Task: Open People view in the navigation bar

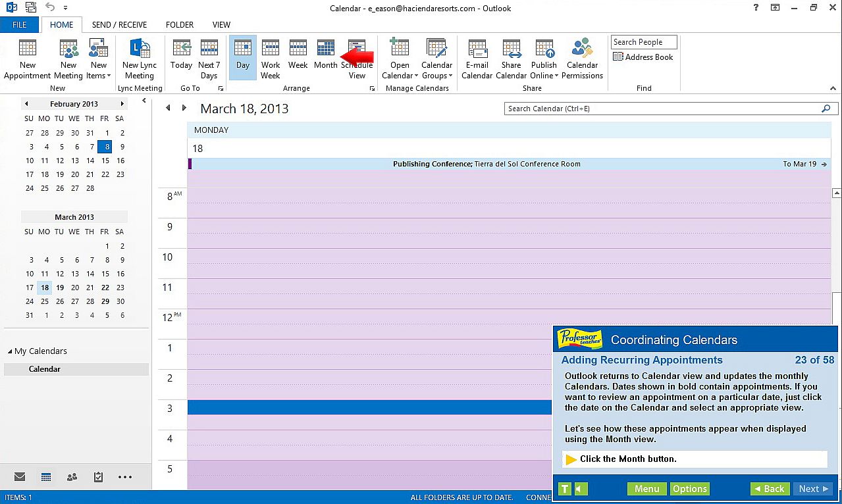Action: pos(72,477)
